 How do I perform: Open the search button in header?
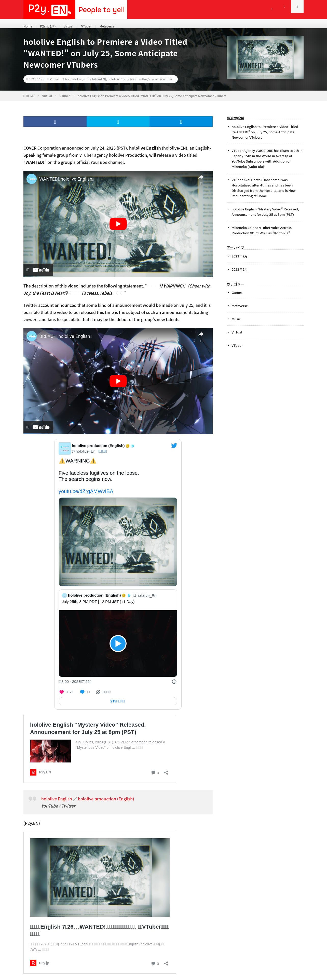click(297, 6)
